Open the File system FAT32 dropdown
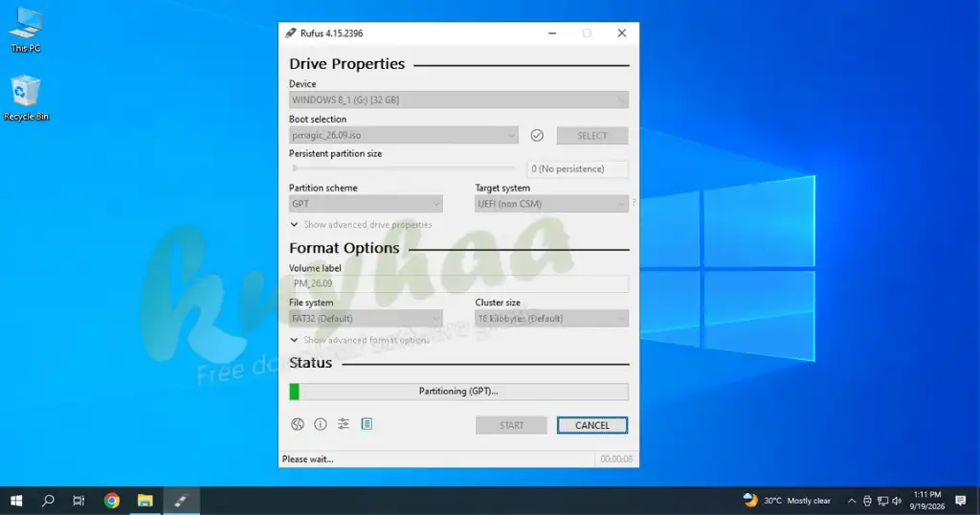The image size is (980, 515). [x=366, y=319]
